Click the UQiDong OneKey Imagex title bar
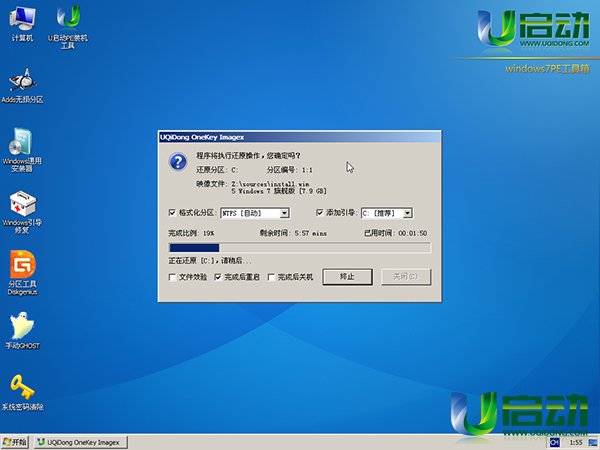600x450 pixels. point(300,137)
